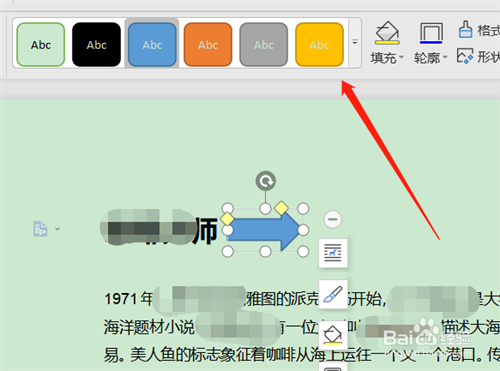Apply the yellow Abc shape style
Image resolution: width=500 pixels, height=371 pixels.
(x=319, y=44)
